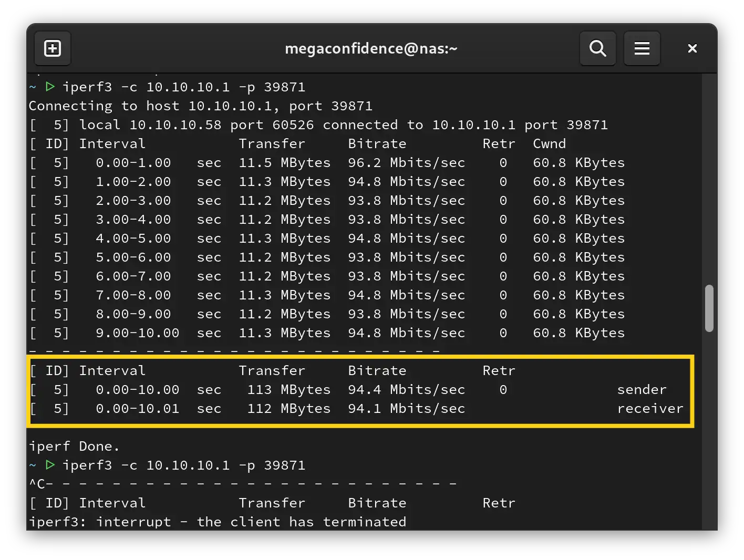Open a new terminal tab

click(x=52, y=48)
